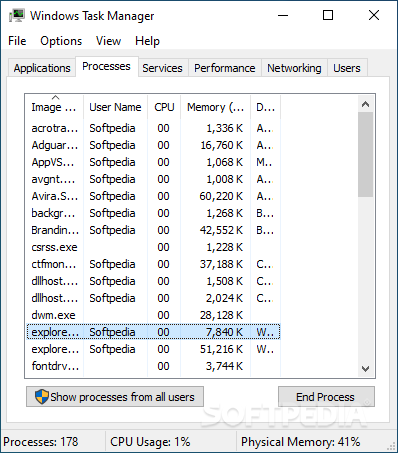Close the Windows Task Manager window
This screenshot has width=398, height=453.
(x=374, y=15)
